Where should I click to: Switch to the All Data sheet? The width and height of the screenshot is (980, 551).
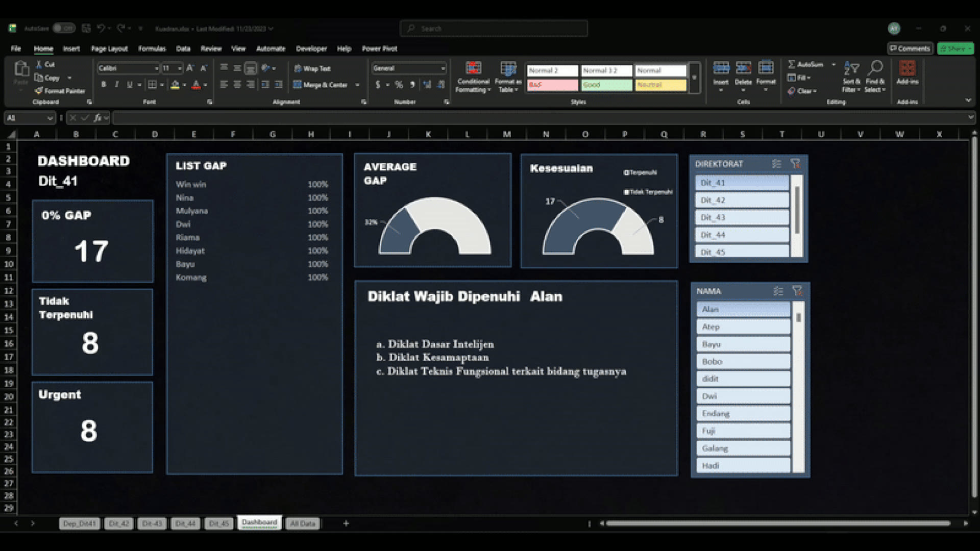303,523
